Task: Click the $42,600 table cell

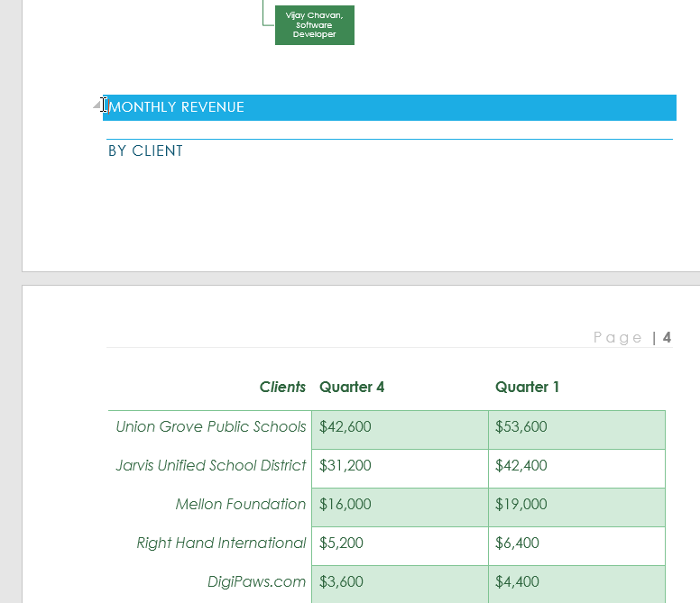Action: point(345,427)
